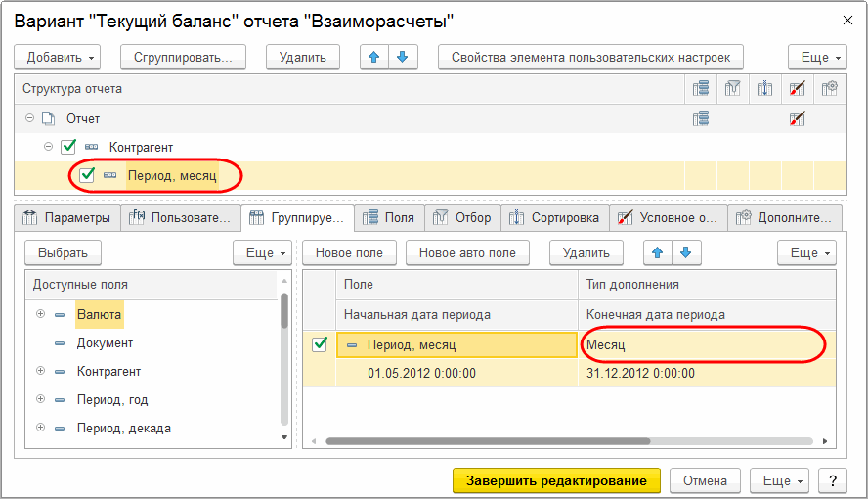Move structure element down with top blue arrow
Viewport: 868px width, 499px height.
(x=403, y=57)
